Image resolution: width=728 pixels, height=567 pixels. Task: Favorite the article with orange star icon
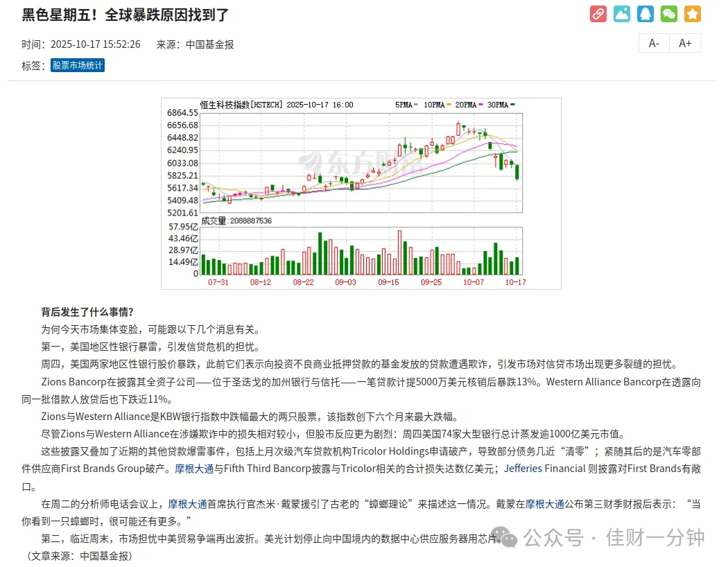693,14
